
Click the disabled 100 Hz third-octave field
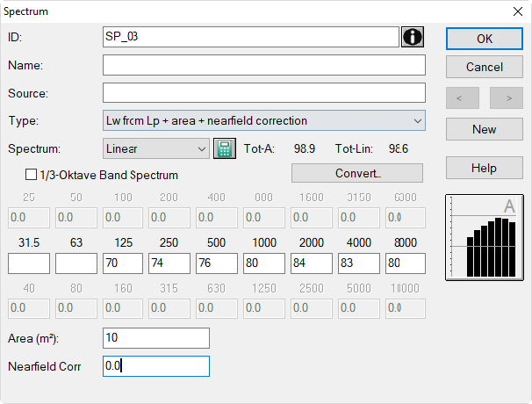click(123, 218)
